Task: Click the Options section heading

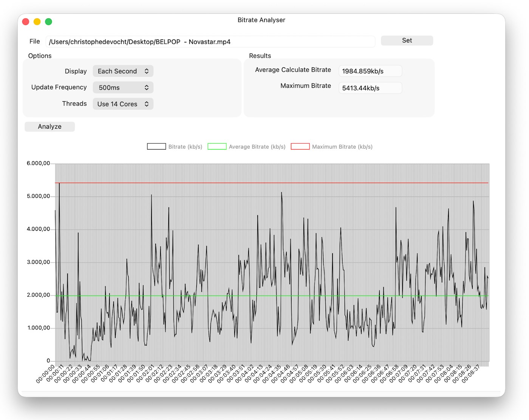Action: [x=40, y=56]
